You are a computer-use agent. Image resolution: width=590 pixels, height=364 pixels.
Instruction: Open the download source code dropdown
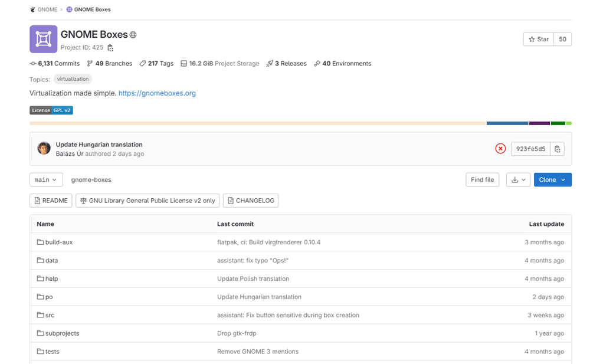[x=518, y=179]
